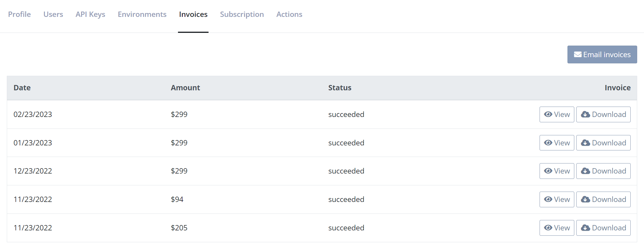Click the Status column header

[x=340, y=88]
